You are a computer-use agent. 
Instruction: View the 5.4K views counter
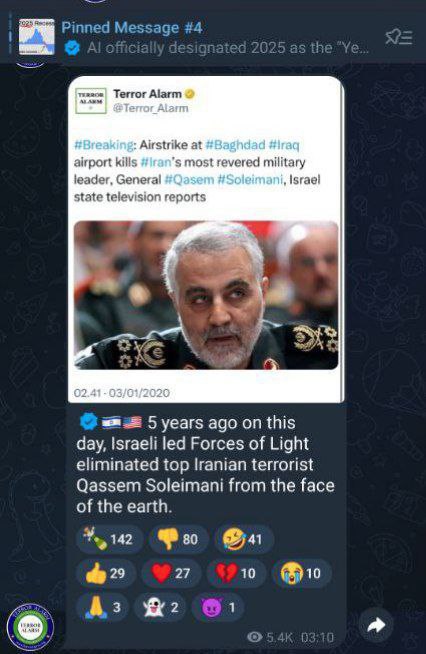[x=270, y=637]
